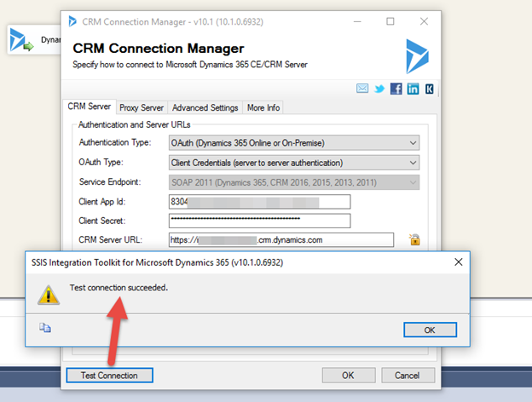Close the SSIS Integration Toolkit message dialog
Viewport: 532px width, 402px height.
[459, 262]
